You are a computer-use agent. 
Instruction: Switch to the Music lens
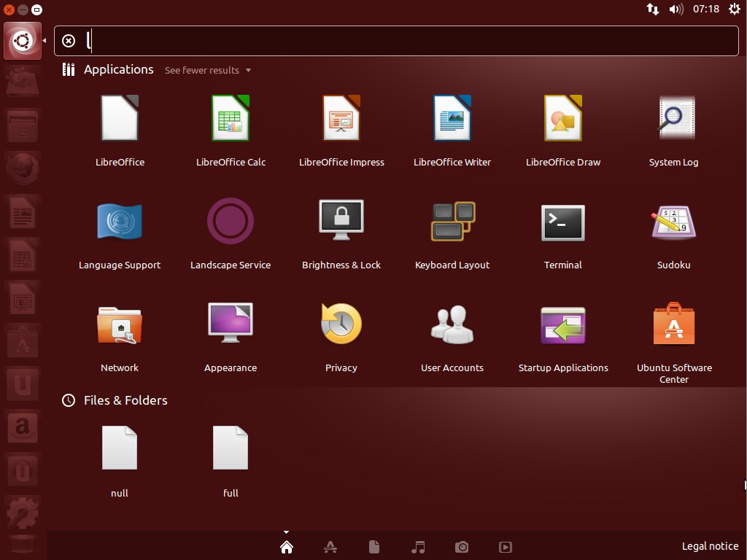(x=418, y=547)
